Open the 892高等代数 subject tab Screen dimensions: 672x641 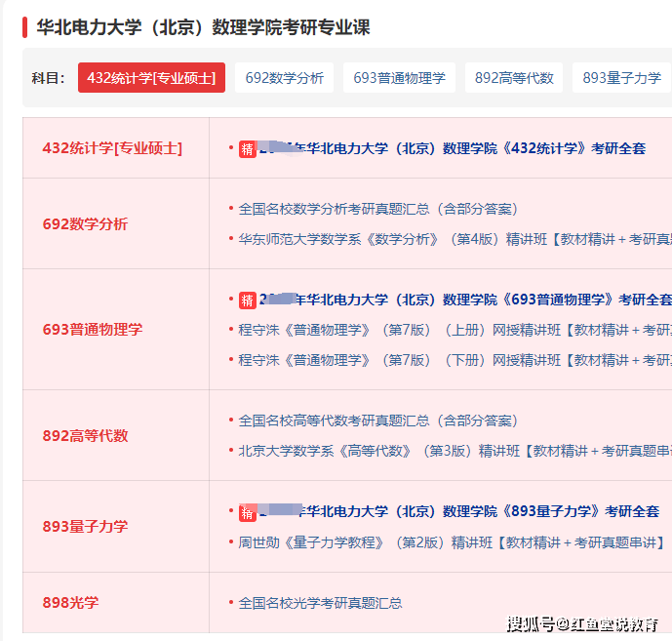(x=514, y=78)
